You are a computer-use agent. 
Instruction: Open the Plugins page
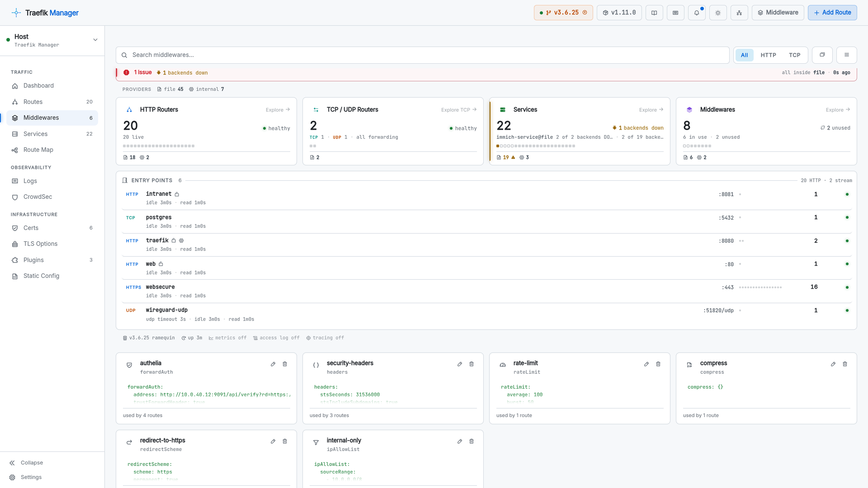click(52, 260)
